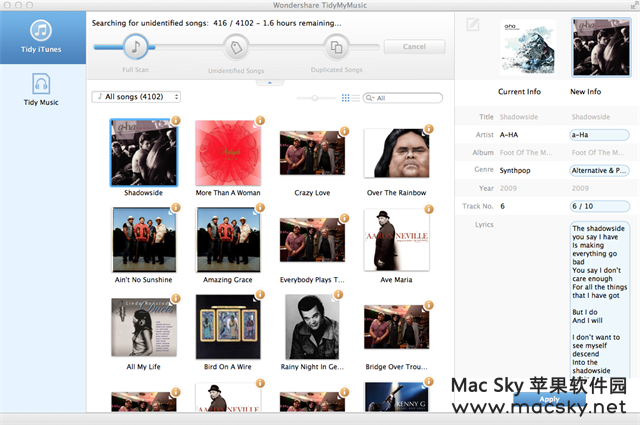Click the KENNY G album cover
640x425 pixels.
(396, 397)
